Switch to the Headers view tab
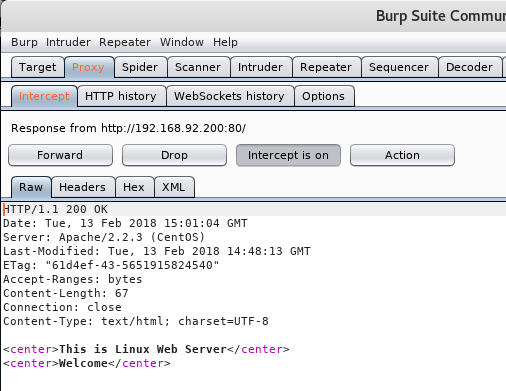 [x=83, y=187]
